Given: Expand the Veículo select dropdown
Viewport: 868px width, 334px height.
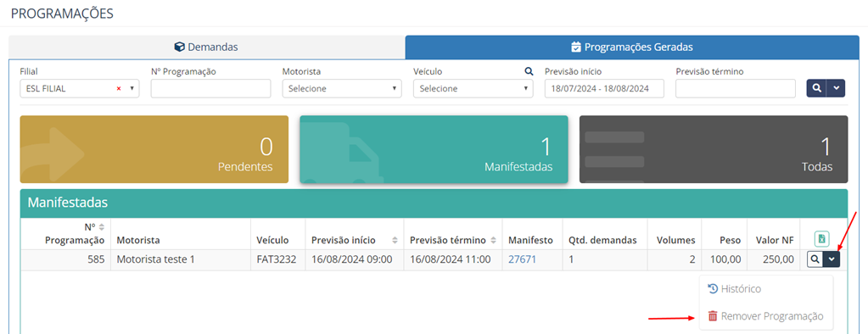Looking at the screenshot, I should [473, 88].
